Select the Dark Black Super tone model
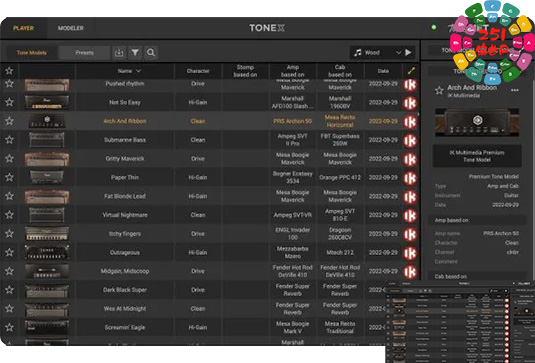This screenshot has height=363, width=535. 125,290
